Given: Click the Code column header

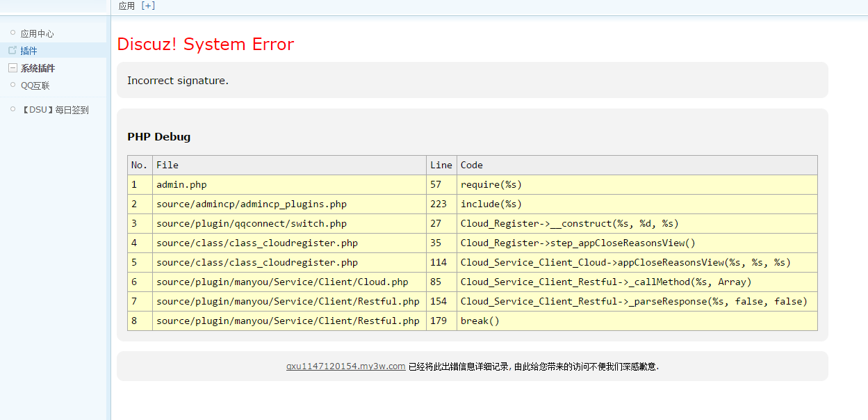Looking at the screenshot, I should (x=637, y=165).
